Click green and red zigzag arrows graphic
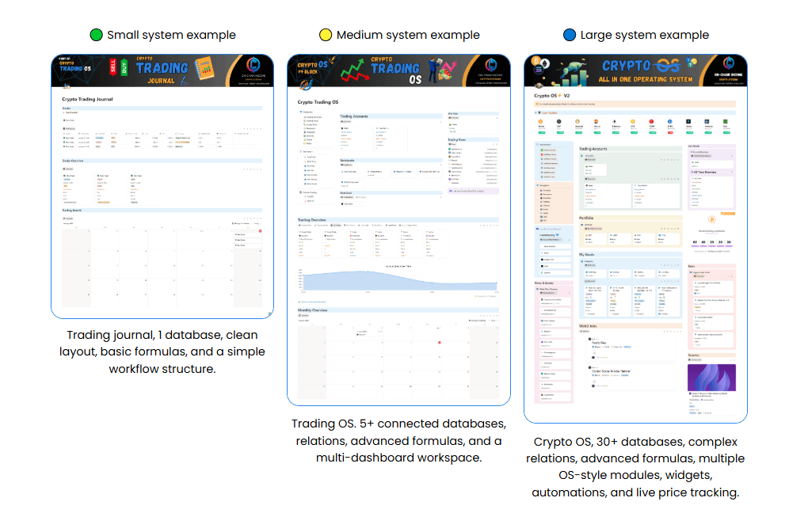 (355, 71)
